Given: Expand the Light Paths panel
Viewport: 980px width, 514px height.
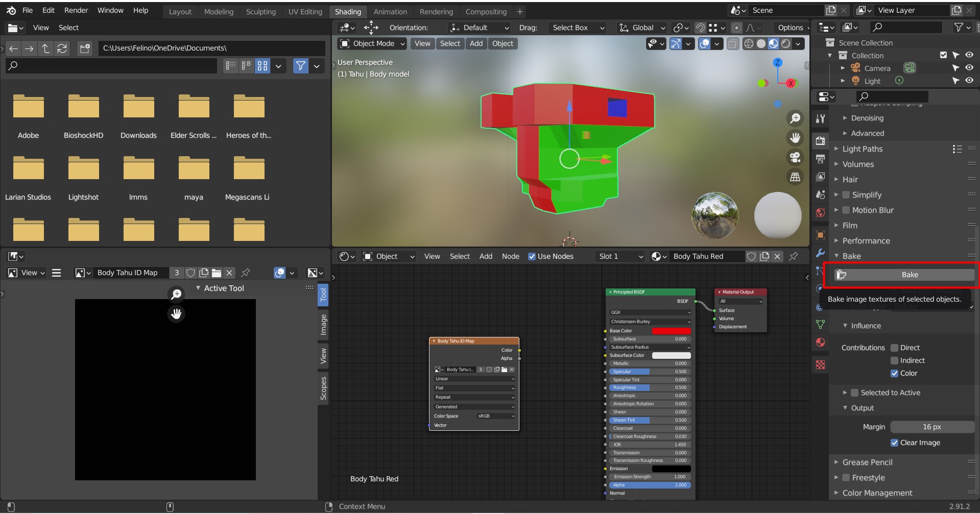Looking at the screenshot, I should coord(862,149).
